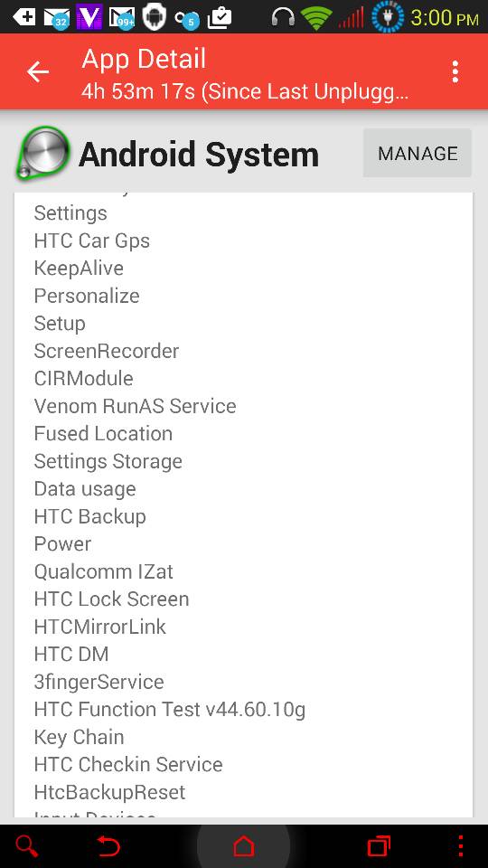Click the MANAGE button
The width and height of the screenshot is (488, 868).
point(418,154)
